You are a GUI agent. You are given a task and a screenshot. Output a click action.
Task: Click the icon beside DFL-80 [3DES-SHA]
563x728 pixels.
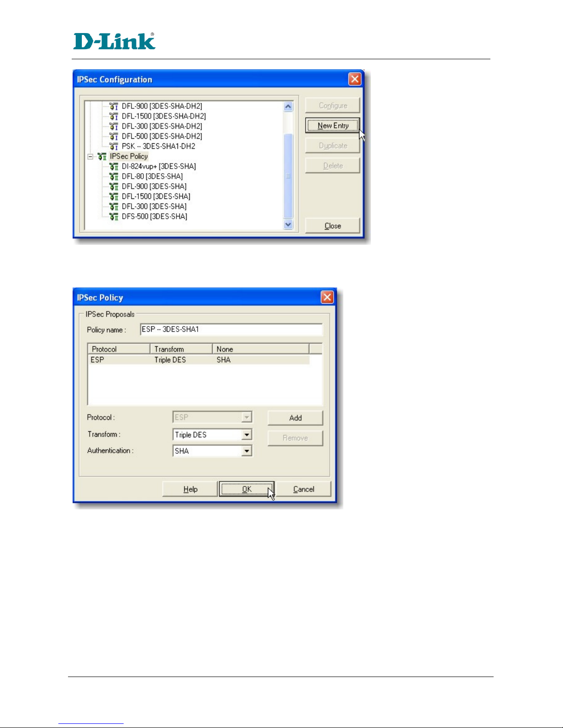point(114,176)
